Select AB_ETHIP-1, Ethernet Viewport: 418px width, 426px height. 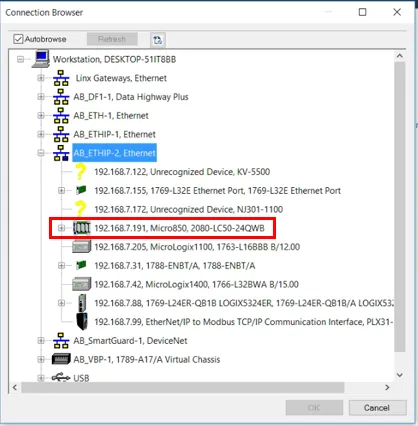tap(114, 134)
